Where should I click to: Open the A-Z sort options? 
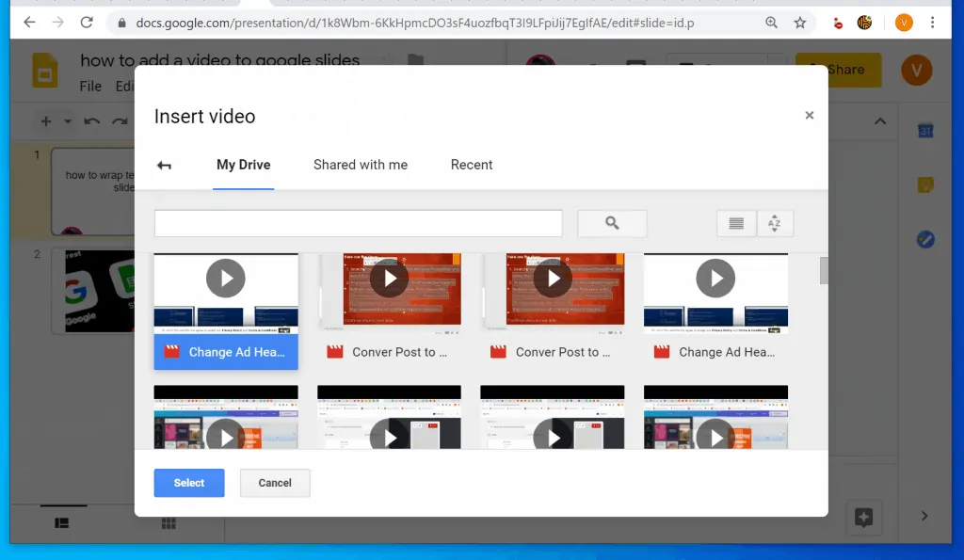(x=775, y=223)
